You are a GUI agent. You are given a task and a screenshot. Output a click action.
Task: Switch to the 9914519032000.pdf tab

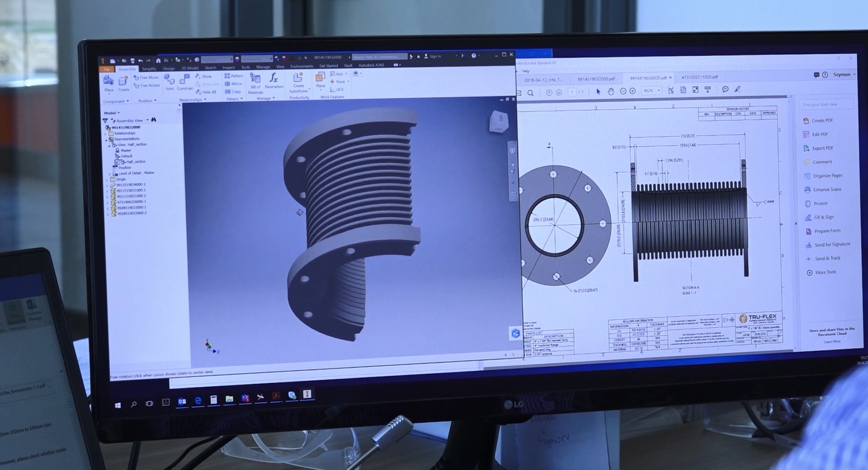[596, 79]
